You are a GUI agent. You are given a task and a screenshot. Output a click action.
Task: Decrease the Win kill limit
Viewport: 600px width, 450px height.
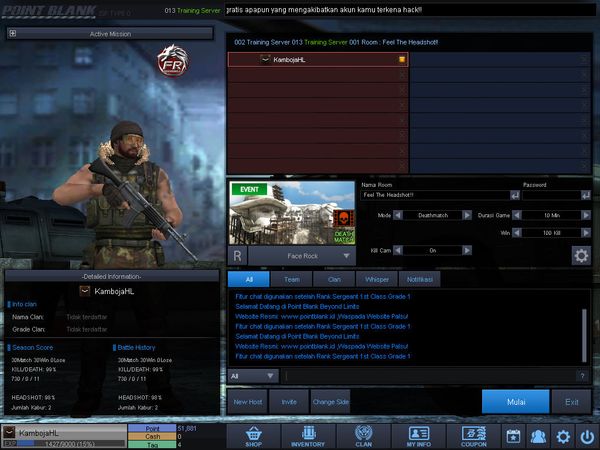pyautogui.click(x=517, y=233)
